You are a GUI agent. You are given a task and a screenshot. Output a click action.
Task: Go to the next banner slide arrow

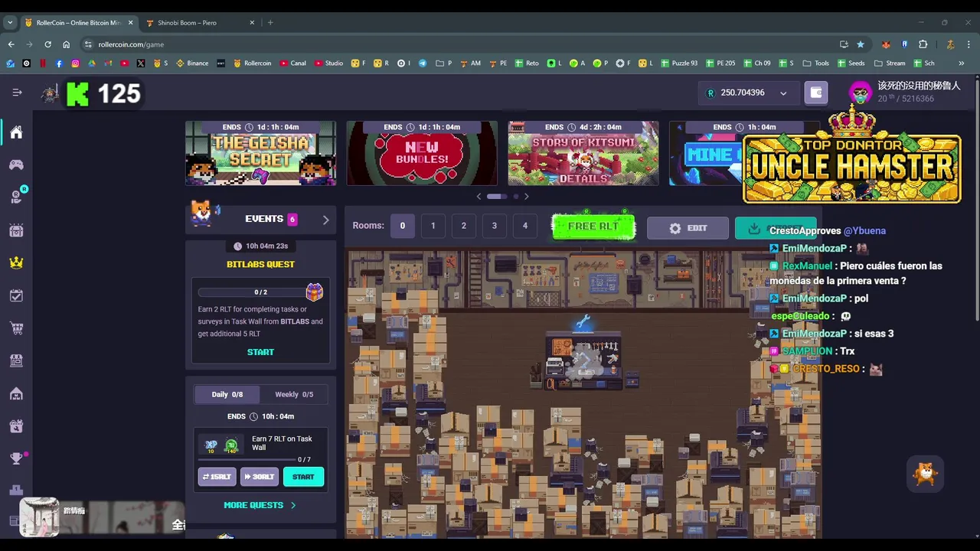click(x=526, y=197)
